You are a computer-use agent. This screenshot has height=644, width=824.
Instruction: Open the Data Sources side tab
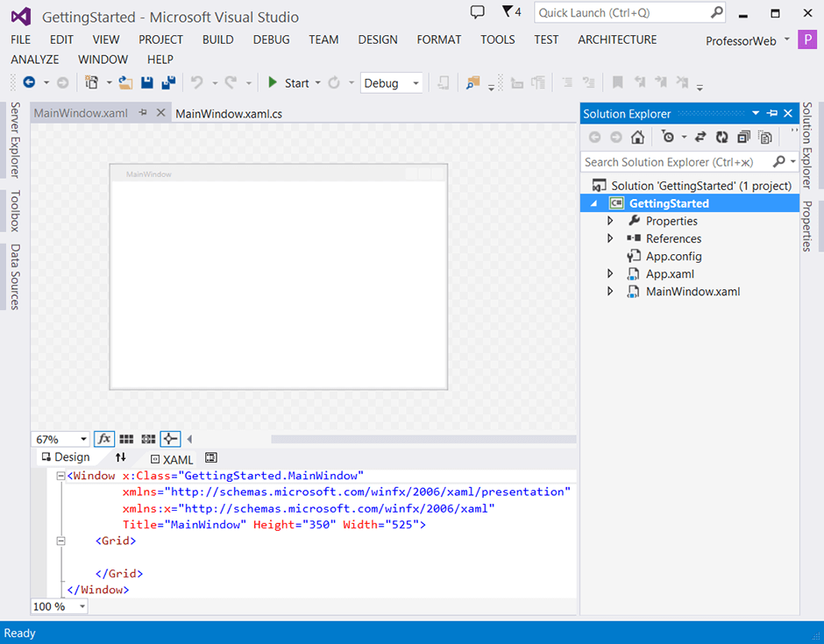tap(15, 276)
